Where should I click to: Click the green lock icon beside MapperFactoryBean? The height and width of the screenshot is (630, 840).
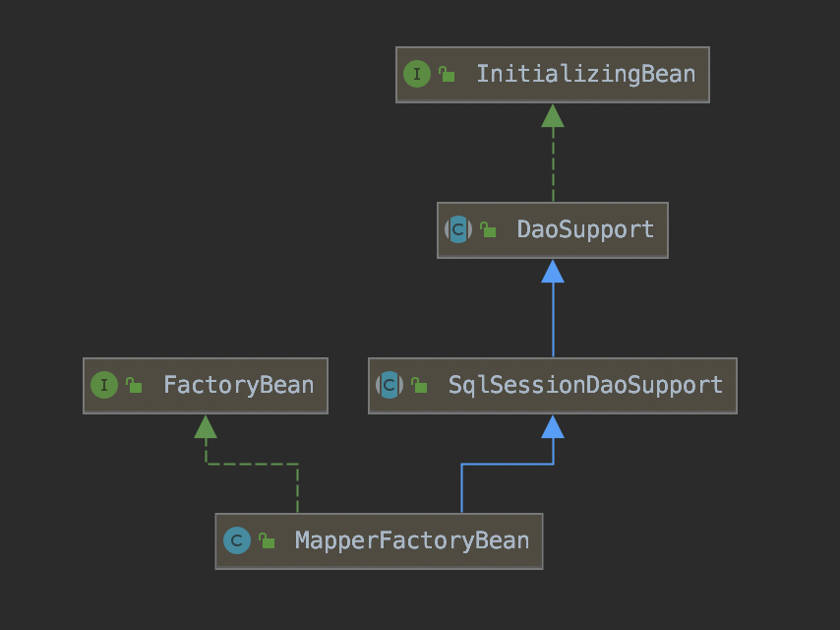(x=266, y=541)
